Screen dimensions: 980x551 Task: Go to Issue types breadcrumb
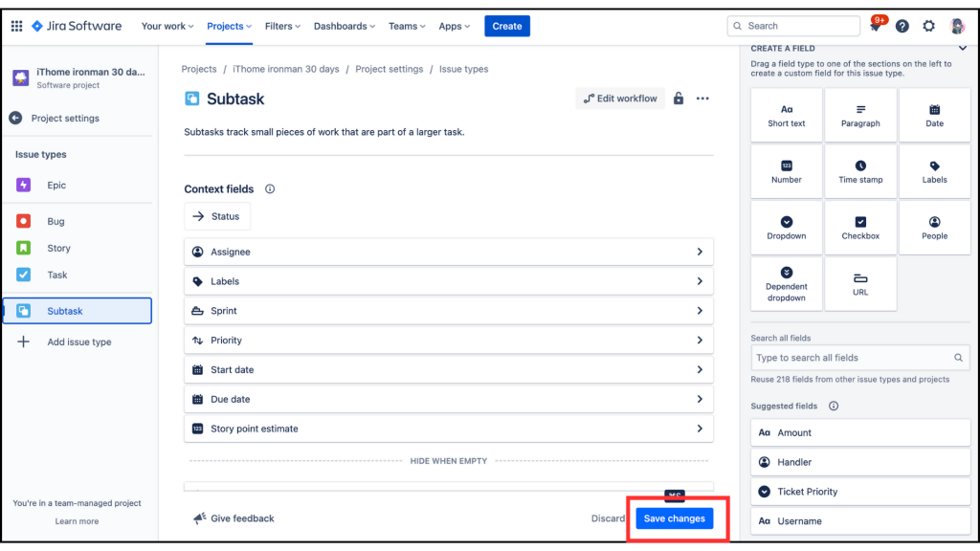click(x=464, y=69)
